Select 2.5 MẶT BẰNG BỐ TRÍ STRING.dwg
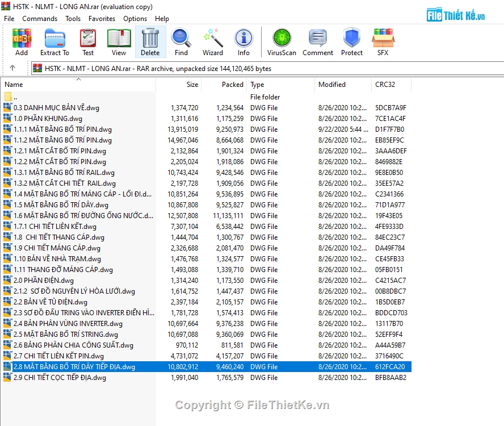The image size is (504, 426). (x=66, y=334)
